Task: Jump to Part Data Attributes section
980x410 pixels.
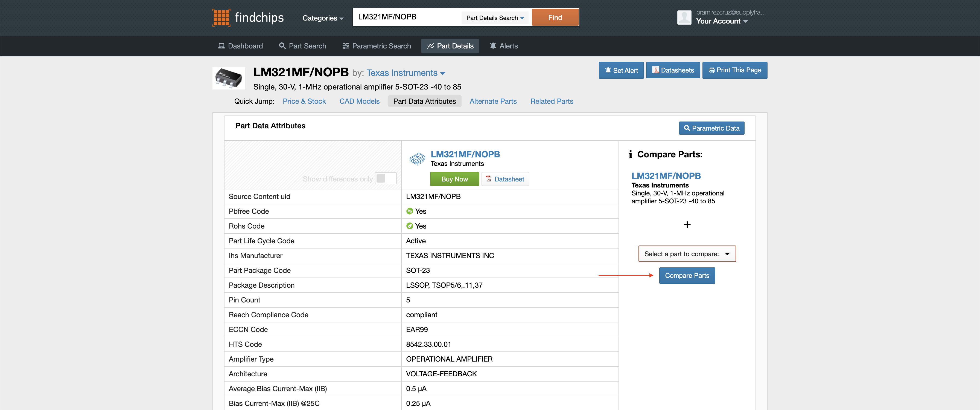Action: point(424,101)
